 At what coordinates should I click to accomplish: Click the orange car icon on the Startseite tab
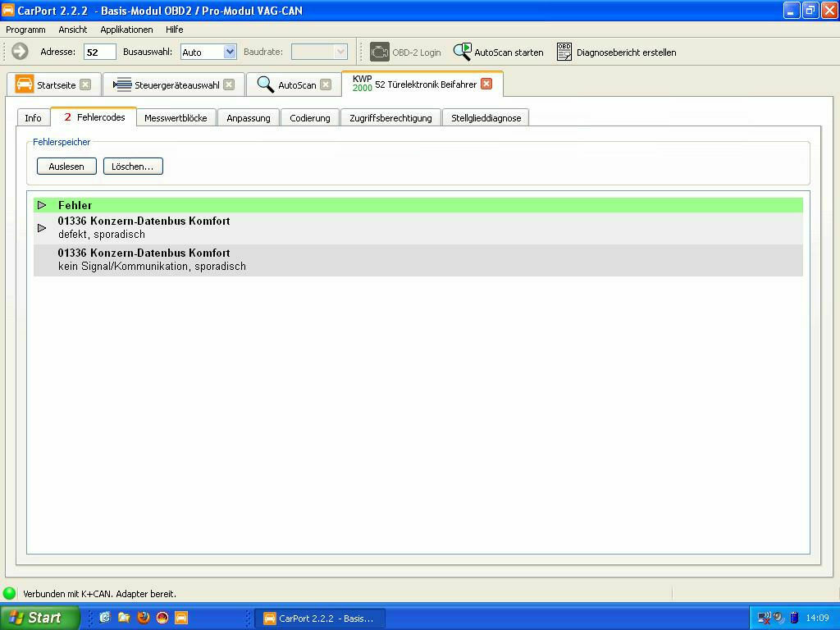click(x=25, y=84)
